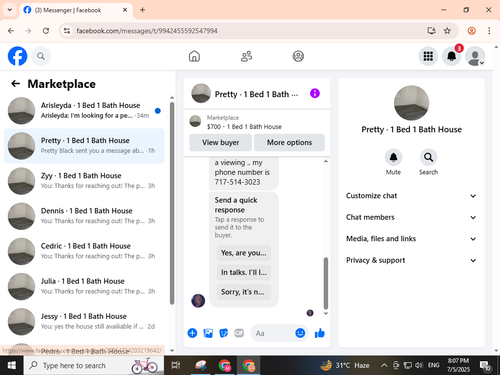Send quick response "In talks. I'll l..."
The height and width of the screenshot is (375, 500).
(244, 272)
